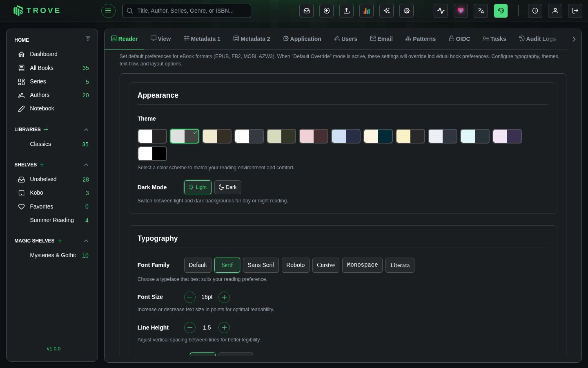Image resolution: width=588 pixels, height=368 pixels.
Task: Decrease the font size
Action: point(190,297)
